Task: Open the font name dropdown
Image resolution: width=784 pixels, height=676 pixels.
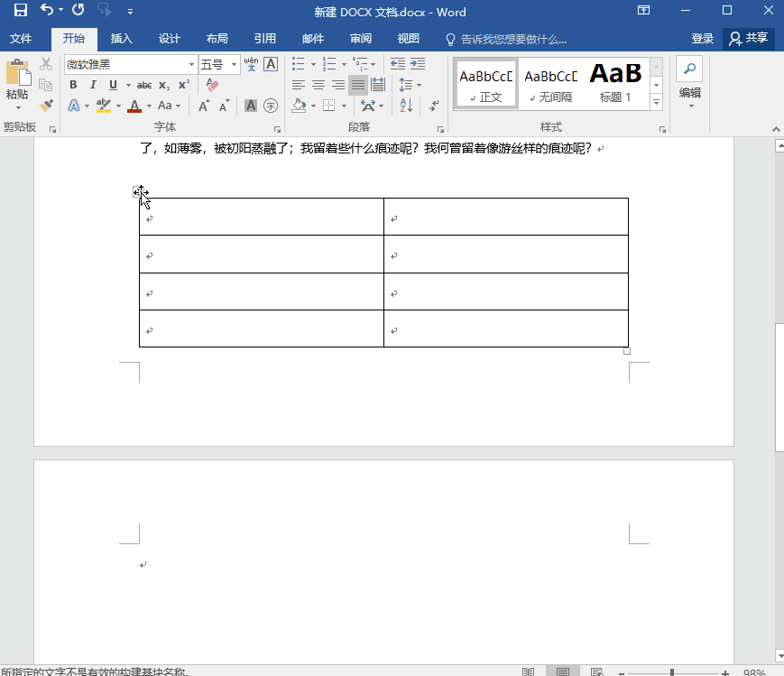Action: (x=192, y=64)
